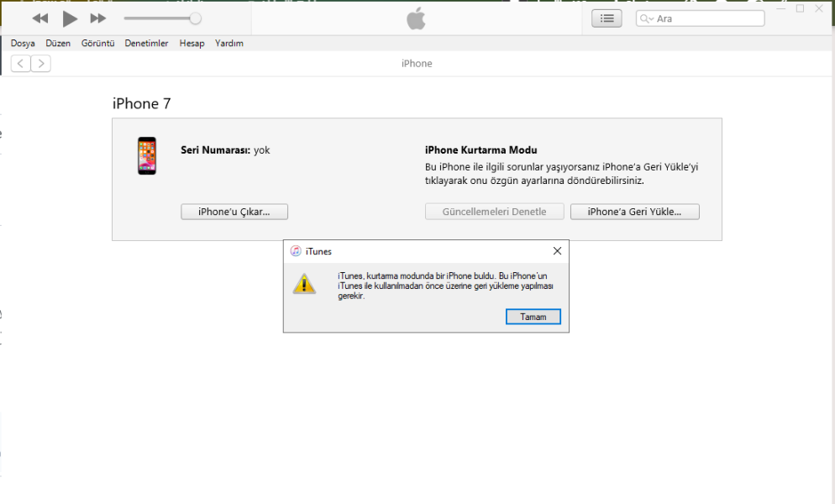Click the iPhone 7 device thumbnail
This screenshot has height=504, width=835.
tap(147, 156)
